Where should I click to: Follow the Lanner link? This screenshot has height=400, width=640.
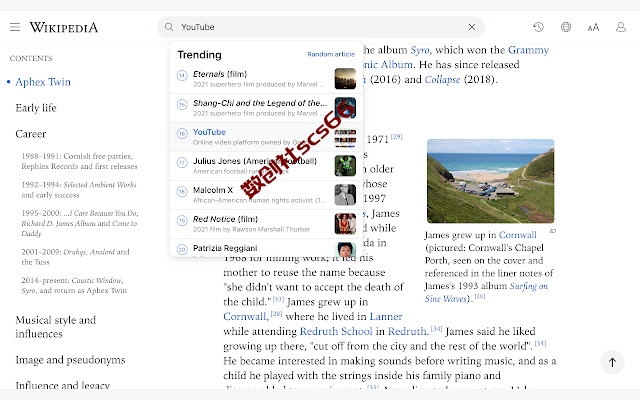tap(386, 316)
